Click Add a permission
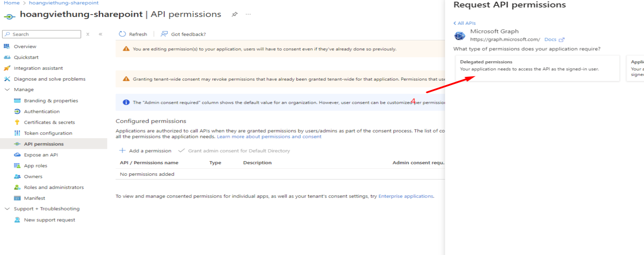This screenshot has height=255, width=644. (x=145, y=151)
